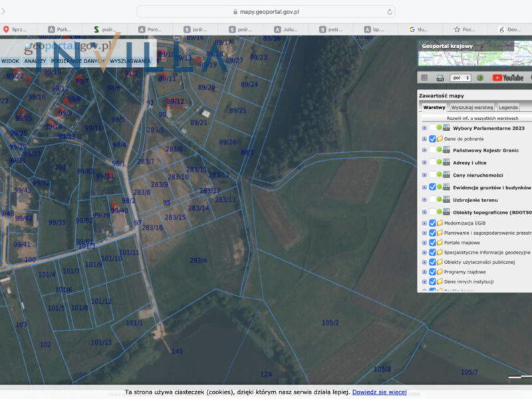Click the layer icon beside Uzbrojenie terenu
The height and width of the screenshot is (399, 532).
(x=447, y=199)
